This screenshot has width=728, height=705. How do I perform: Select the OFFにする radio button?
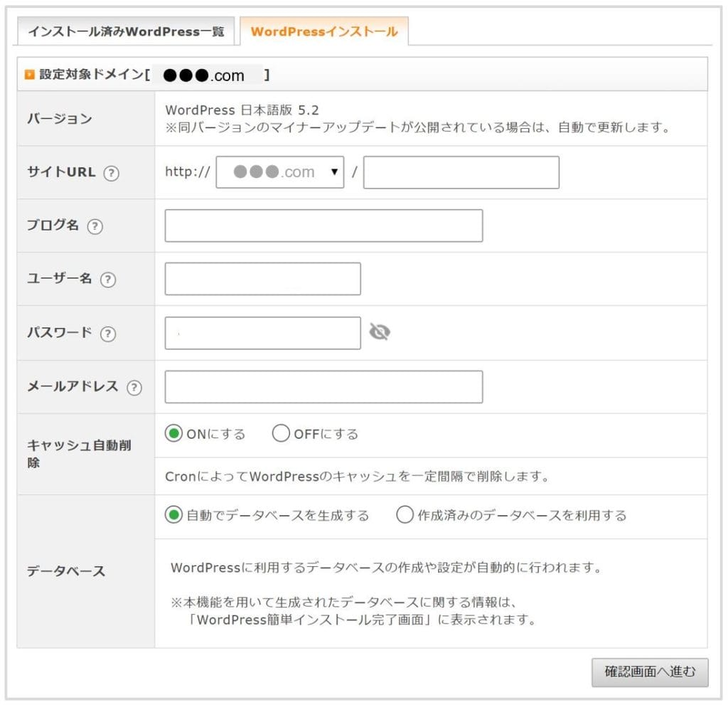(281, 433)
